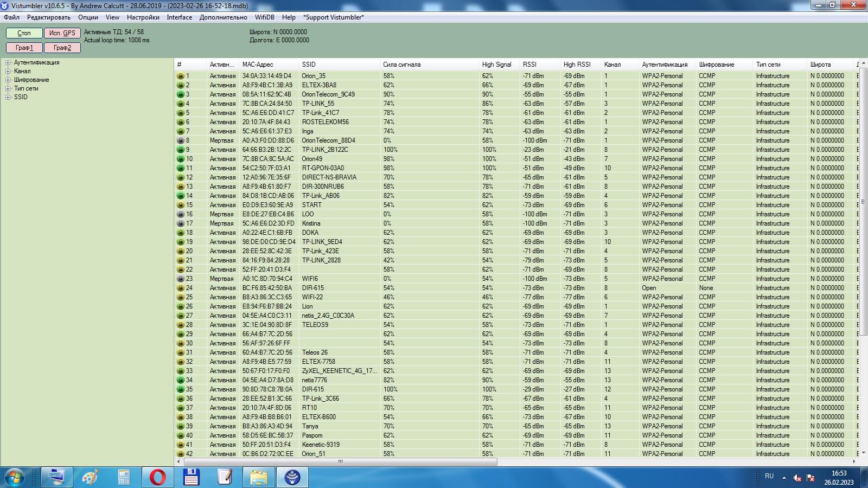Sort by the MAC-Адрес column header
This screenshot has height=488, width=868.
(x=269, y=65)
